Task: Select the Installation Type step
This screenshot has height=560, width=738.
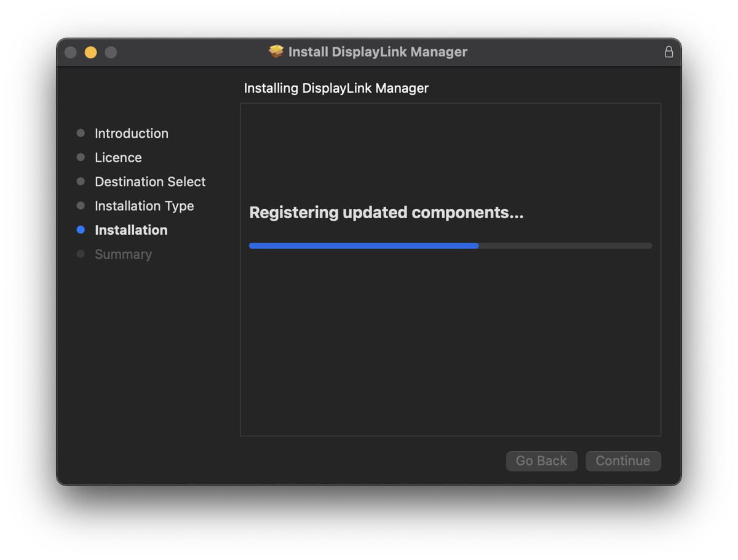Action: (x=144, y=206)
